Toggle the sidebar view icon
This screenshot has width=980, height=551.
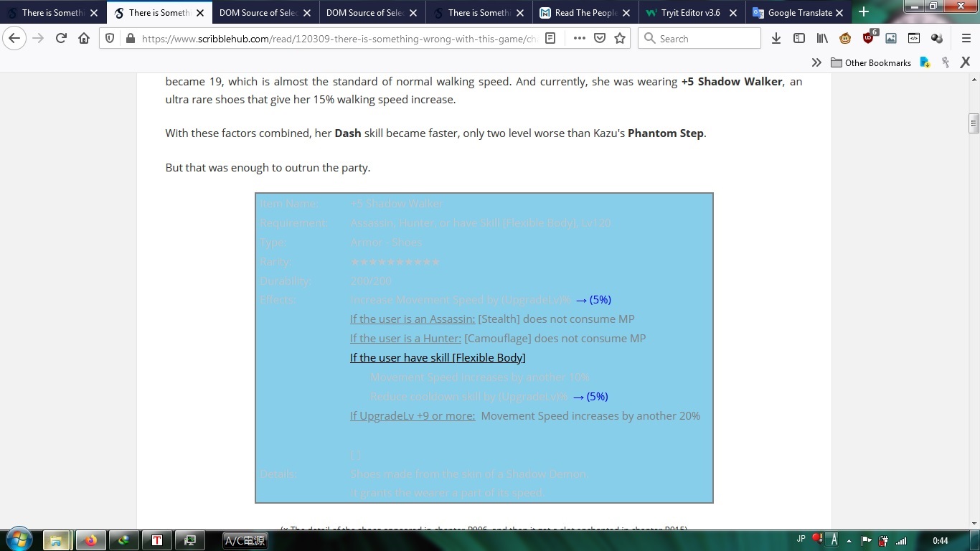pos(799,39)
